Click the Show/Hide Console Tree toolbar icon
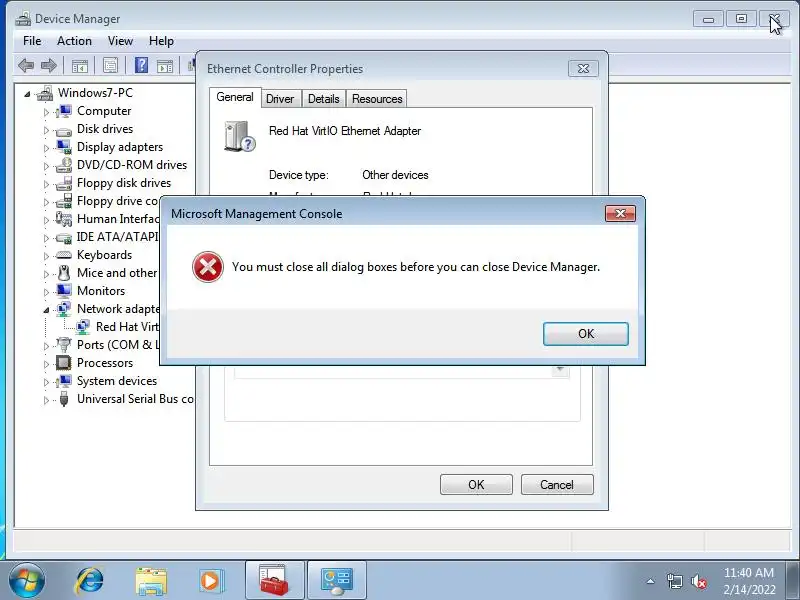This screenshot has width=800, height=600. click(x=80, y=66)
